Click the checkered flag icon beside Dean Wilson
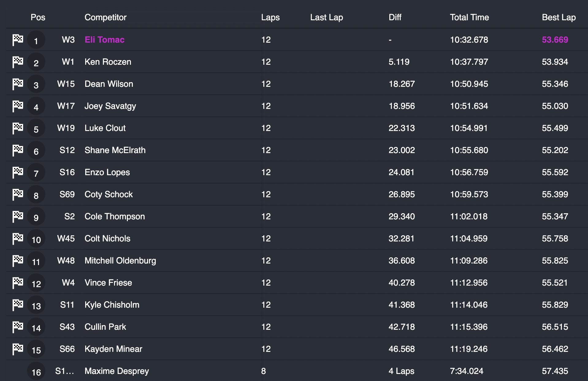The image size is (588, 381). 17,84
